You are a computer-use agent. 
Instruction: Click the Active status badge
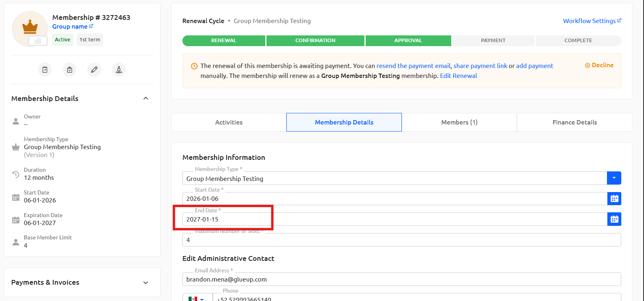[x=63, y=40]
